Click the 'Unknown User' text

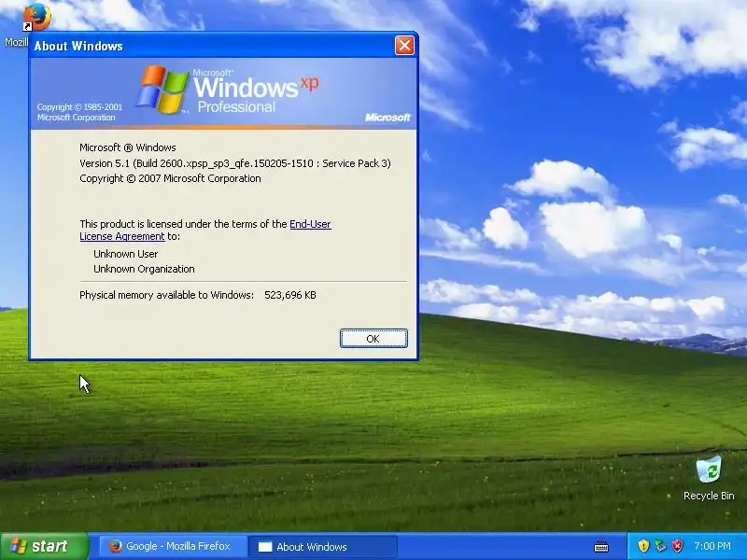126,254
